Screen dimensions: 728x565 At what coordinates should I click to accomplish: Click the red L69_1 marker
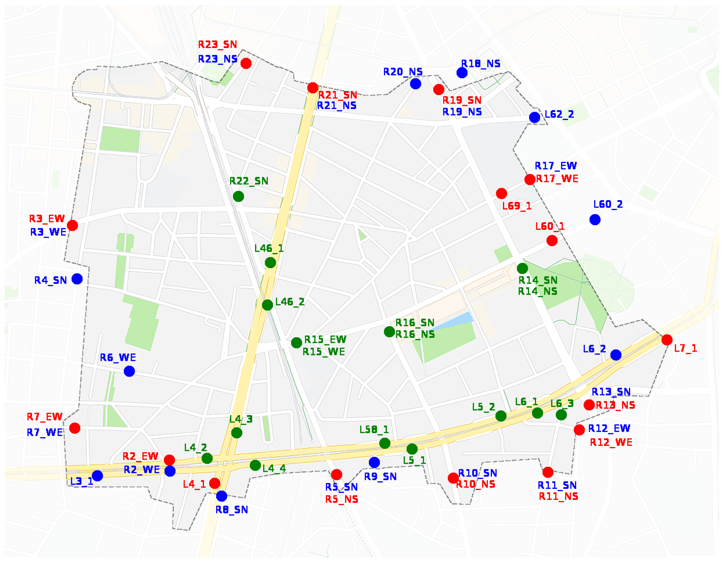tap(501, 193)
